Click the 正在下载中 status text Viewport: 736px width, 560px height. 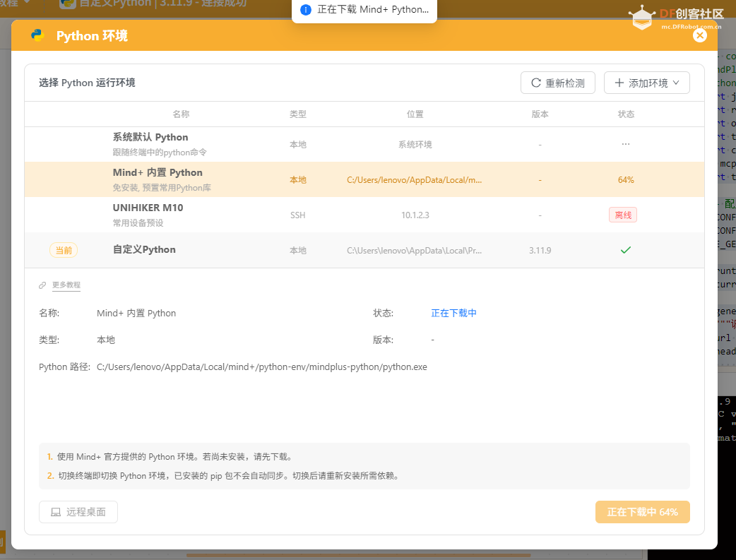pos(453,313)
